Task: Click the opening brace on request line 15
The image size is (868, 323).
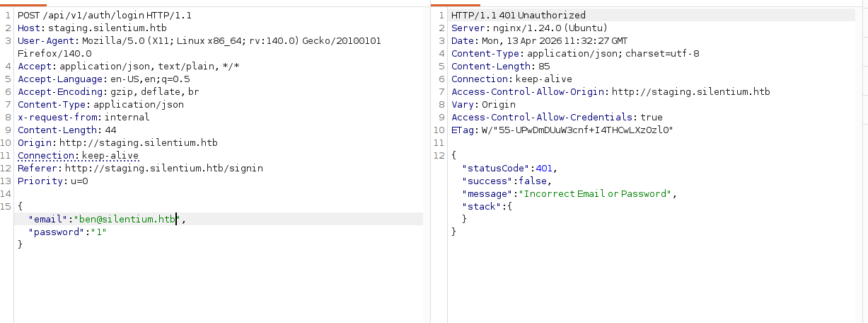Action: (21, 206)
